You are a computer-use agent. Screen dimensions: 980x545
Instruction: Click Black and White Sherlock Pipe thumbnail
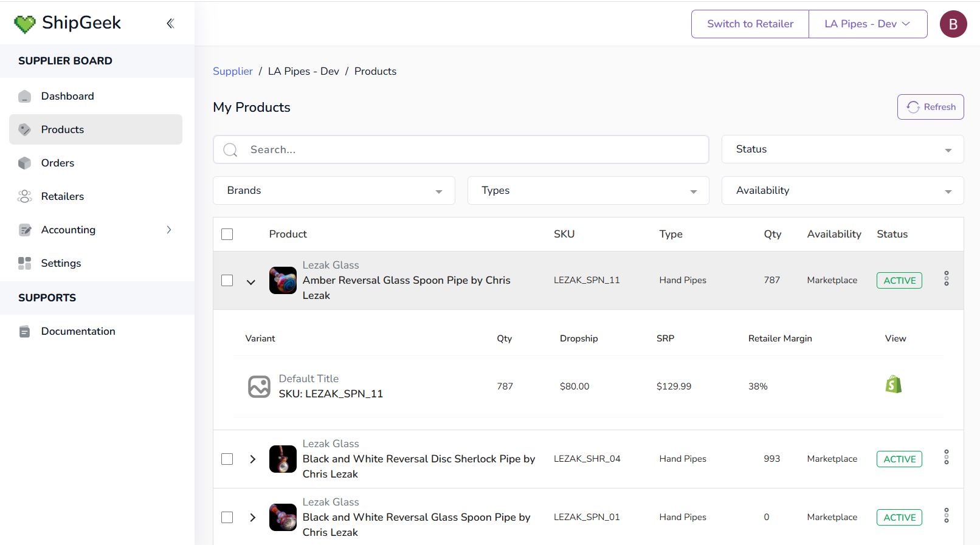coord(283,459)
